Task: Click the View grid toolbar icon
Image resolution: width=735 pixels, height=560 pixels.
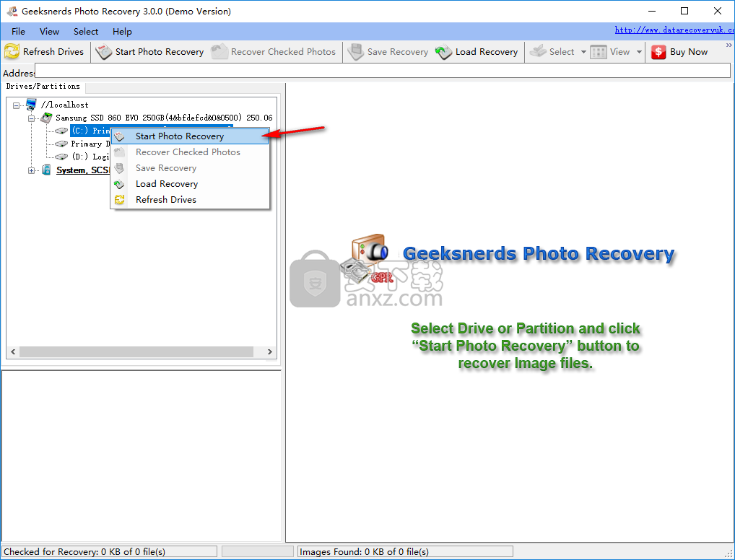Action: [599, 52]
